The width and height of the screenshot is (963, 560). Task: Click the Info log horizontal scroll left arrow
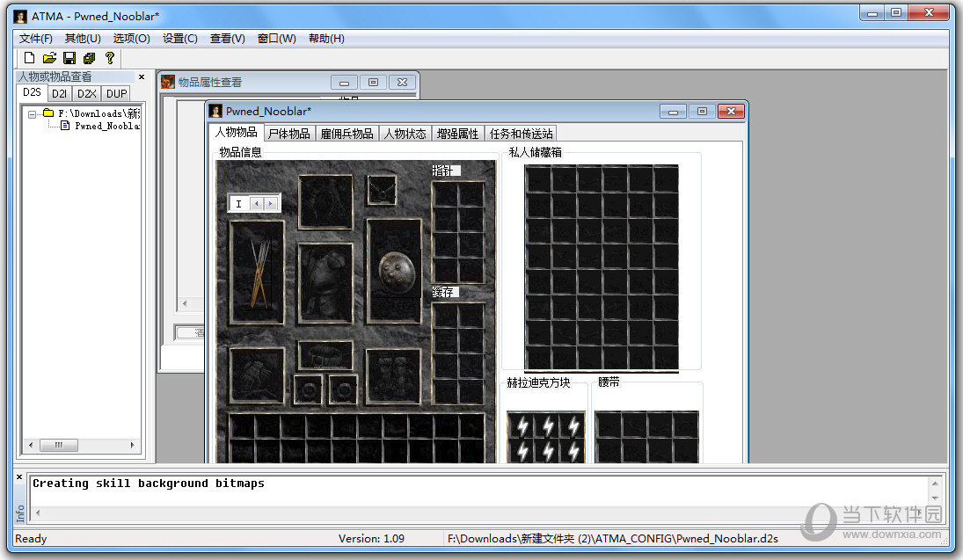tap(38, 513)
